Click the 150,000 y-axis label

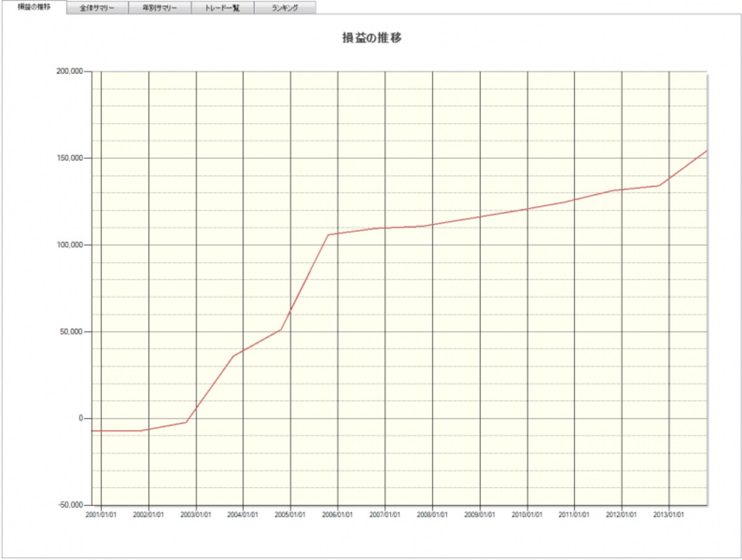click(x=69, y=158)
